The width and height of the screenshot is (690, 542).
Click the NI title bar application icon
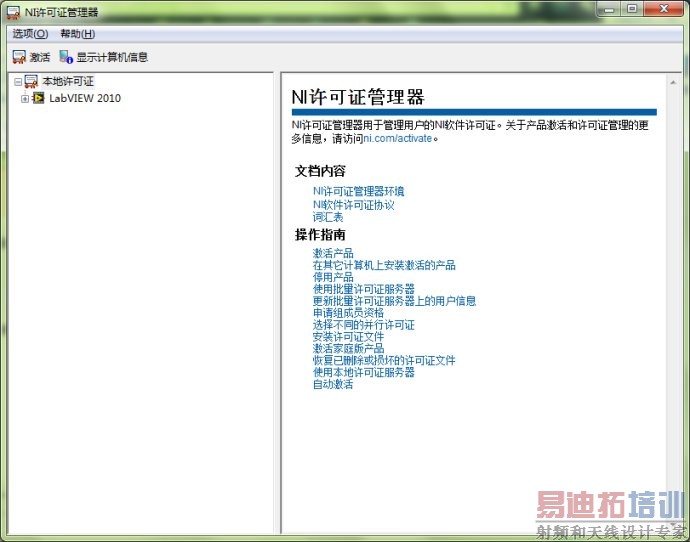tap(13, 12)
